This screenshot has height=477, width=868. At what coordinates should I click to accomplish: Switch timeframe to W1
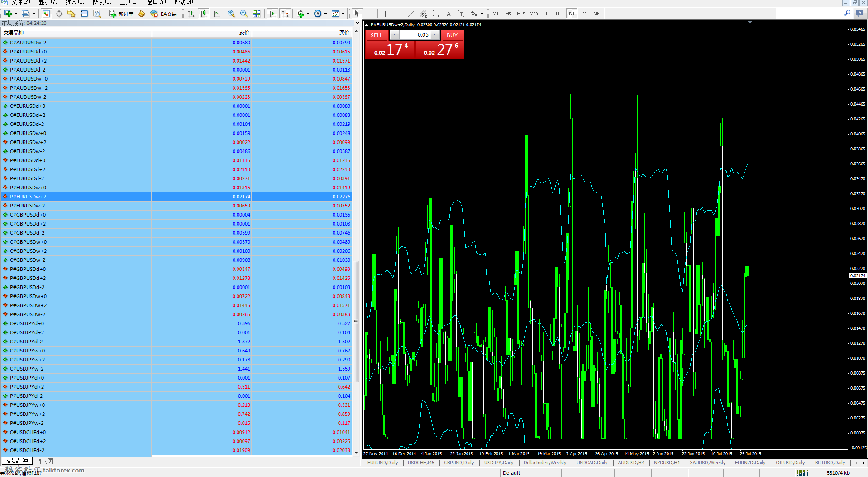[585, 14]
